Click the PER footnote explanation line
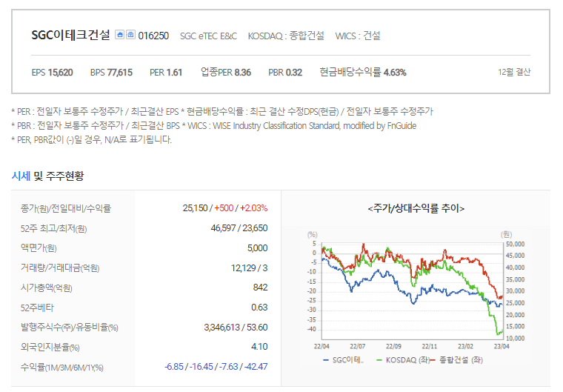This screenshot has width=563, height=392. coord(222,112)
